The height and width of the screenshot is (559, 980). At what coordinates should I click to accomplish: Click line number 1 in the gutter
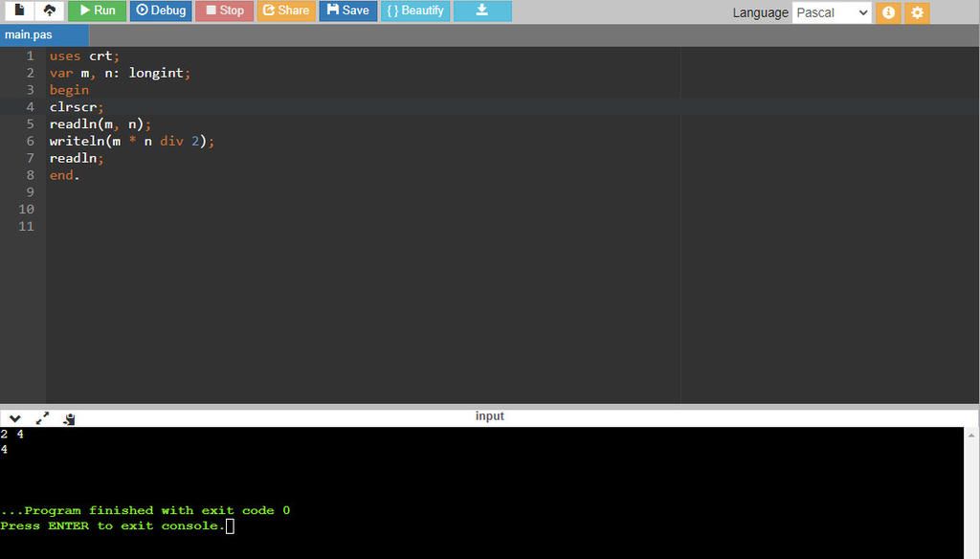click(30, 56)
